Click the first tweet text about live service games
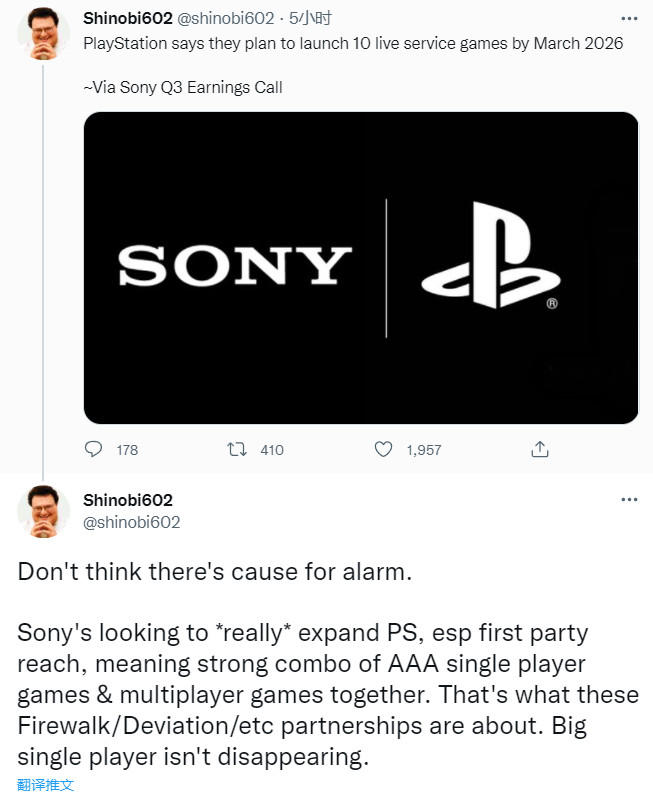653x803 pixels. (x=353, y=43)
